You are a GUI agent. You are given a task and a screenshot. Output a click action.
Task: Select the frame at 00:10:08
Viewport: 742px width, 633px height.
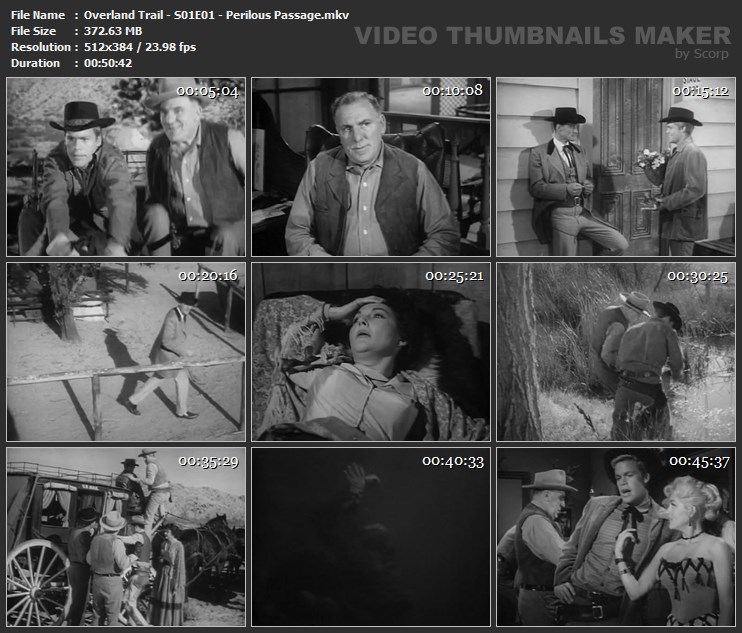[371, 167]
